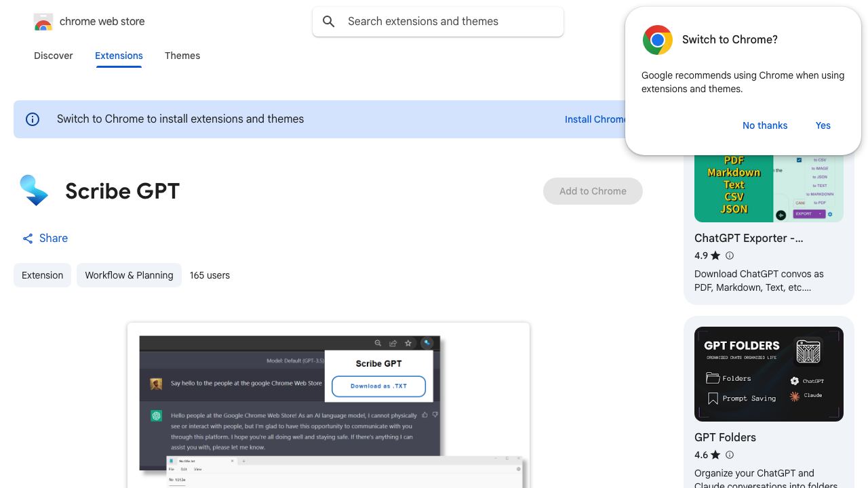Viewport: 868px width, 488px height.
Task: Select the Extension category chip
Action: (x=42, y=275)
